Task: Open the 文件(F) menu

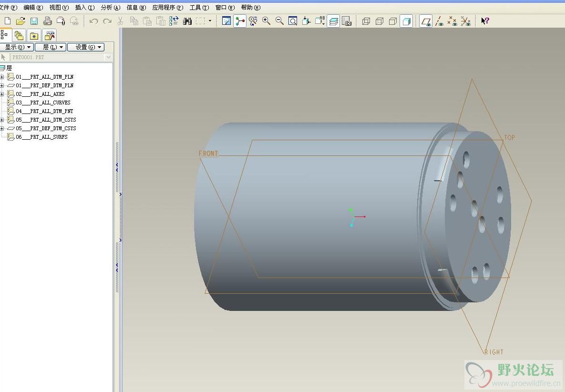Action: point(8,7)
